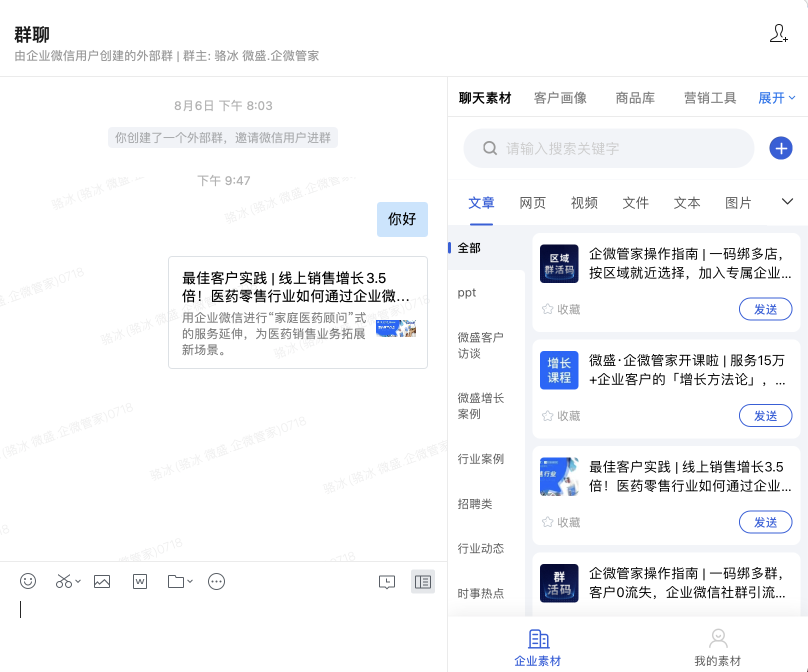Send the 最佳客户实践 article
The image size is (808, 672).
pyautogui.click(x=765, y=522)
